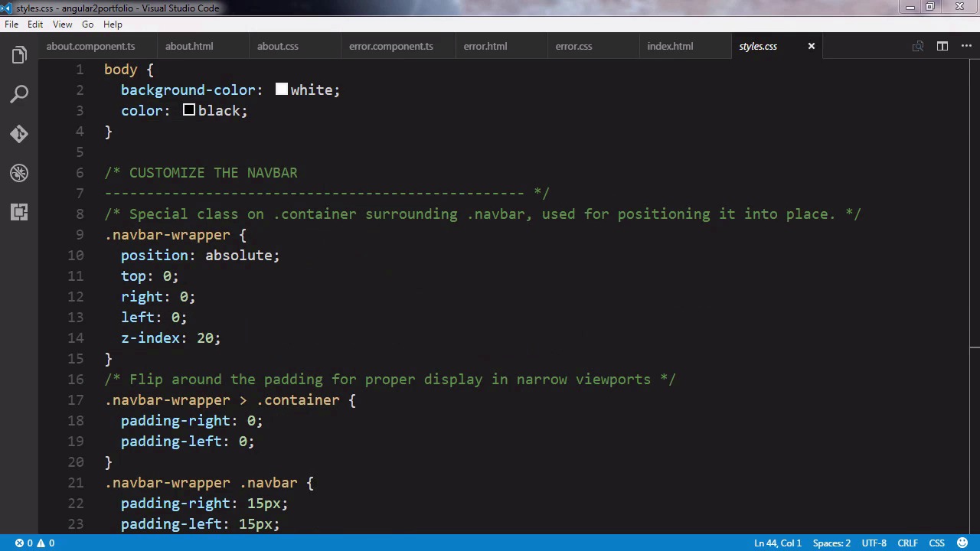The height and width of the screenshot is (551, 980).
Task: Click the feedback smiley in status bar
Action: 962,543
